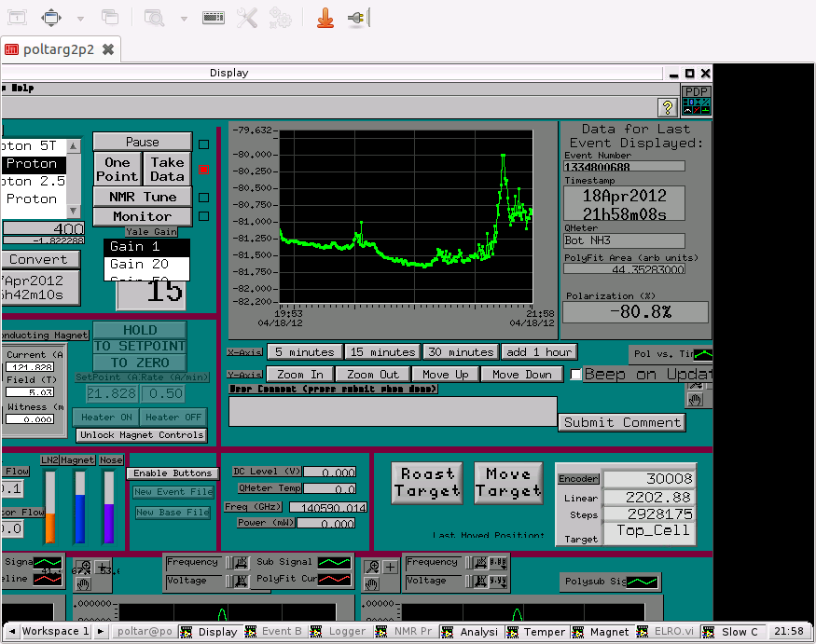Viewport: 816px width, 644px height.
Task: Click the hand pan tool below right magnifier
Action: pos(371,583)
